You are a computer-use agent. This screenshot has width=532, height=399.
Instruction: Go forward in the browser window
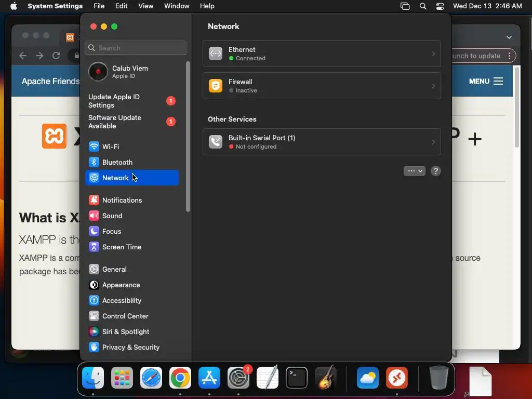(x=39, y=56)
